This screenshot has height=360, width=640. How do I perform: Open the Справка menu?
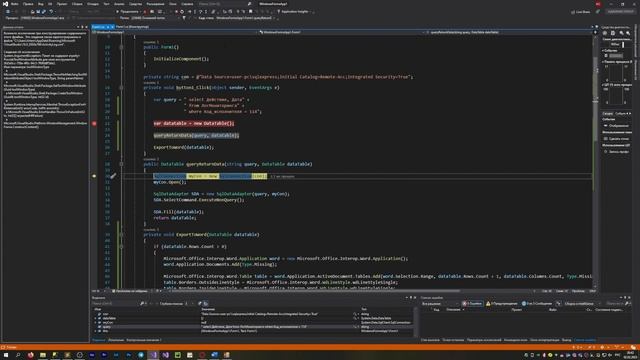point(187,4)
